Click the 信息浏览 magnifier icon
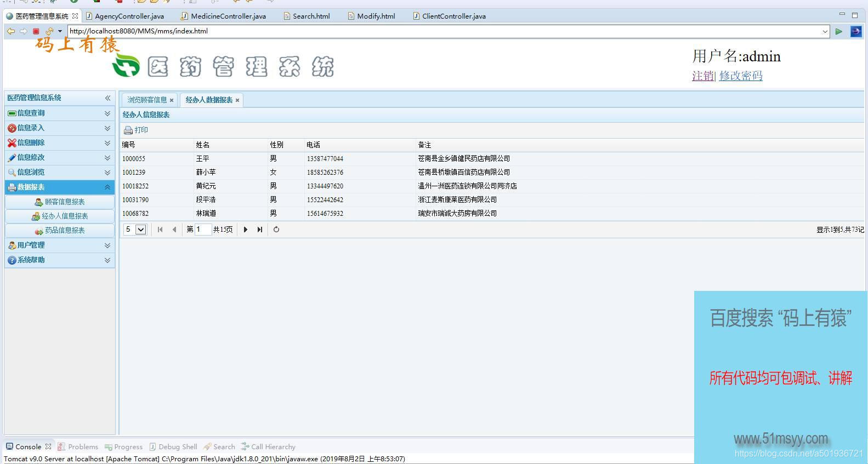The image size is (868, 464). 12,173
